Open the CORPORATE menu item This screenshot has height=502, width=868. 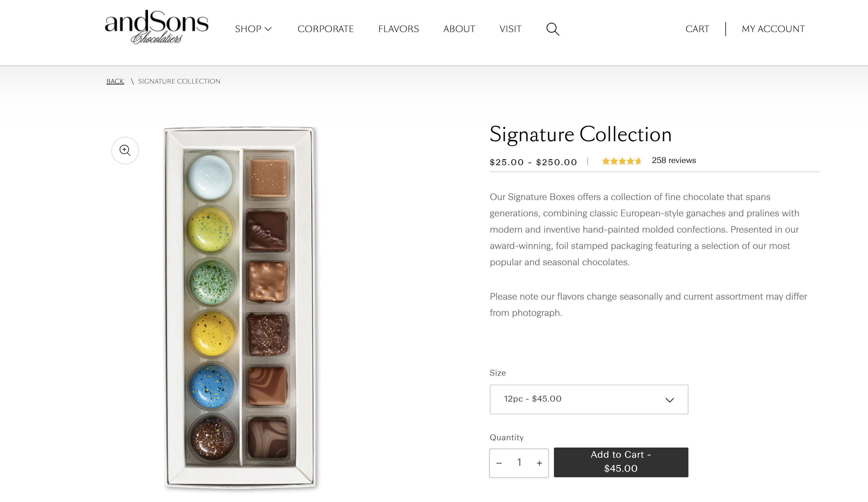click(x=325, y=29)
